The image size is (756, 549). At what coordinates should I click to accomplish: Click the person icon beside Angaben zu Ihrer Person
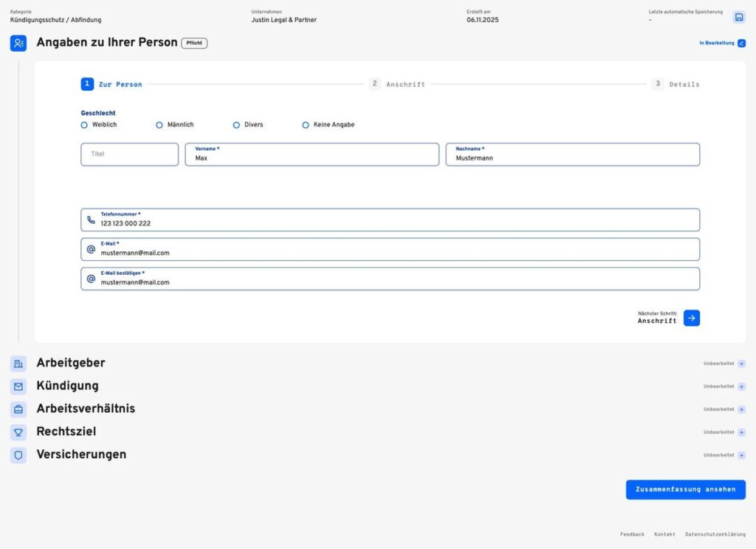(18, 44)
